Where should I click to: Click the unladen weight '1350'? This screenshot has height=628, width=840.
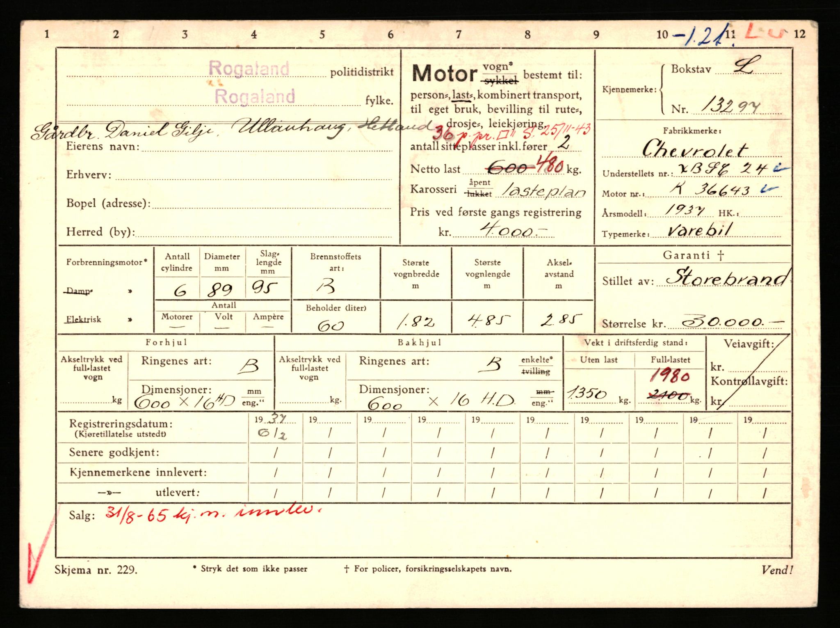coord(587,393)
